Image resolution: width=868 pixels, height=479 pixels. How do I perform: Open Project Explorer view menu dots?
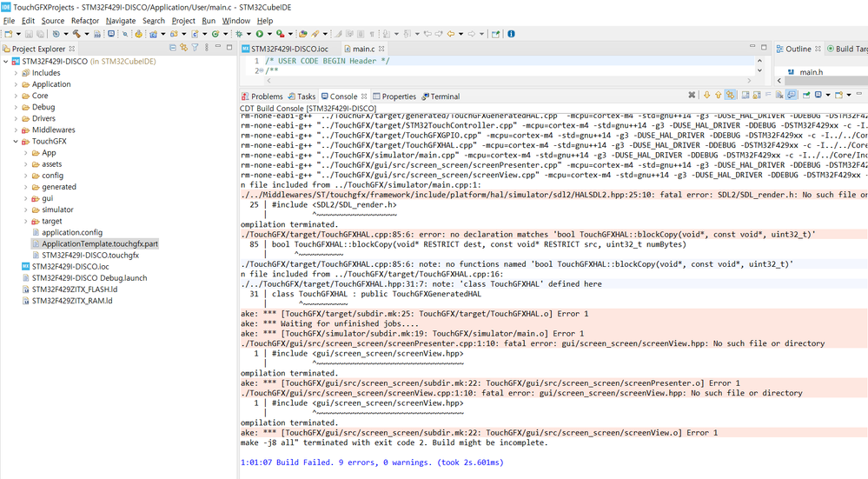[207, 48]
